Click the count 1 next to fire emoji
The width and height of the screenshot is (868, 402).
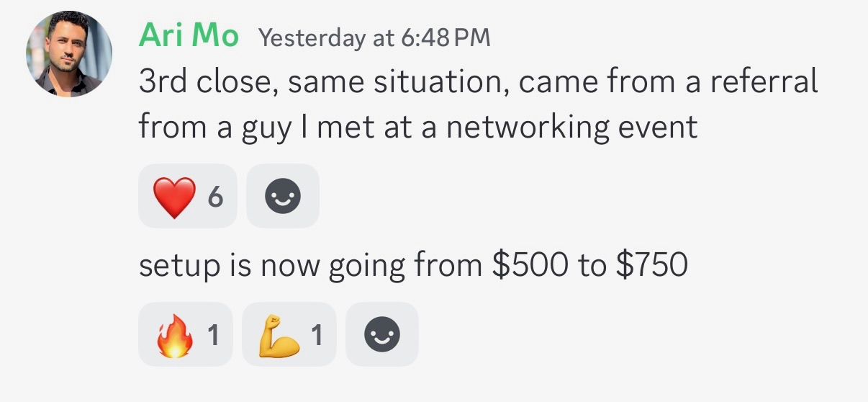[213, 335]
